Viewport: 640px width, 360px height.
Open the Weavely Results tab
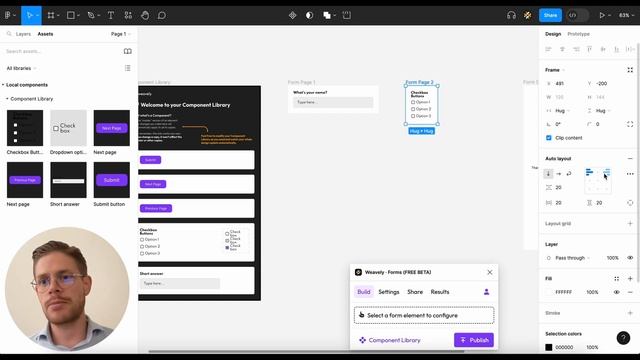(440, 292)
